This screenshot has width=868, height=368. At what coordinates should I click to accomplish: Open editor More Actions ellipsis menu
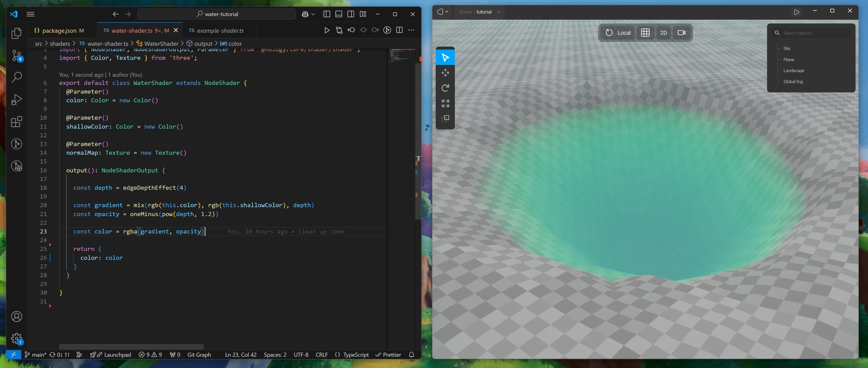pos(411,31)
